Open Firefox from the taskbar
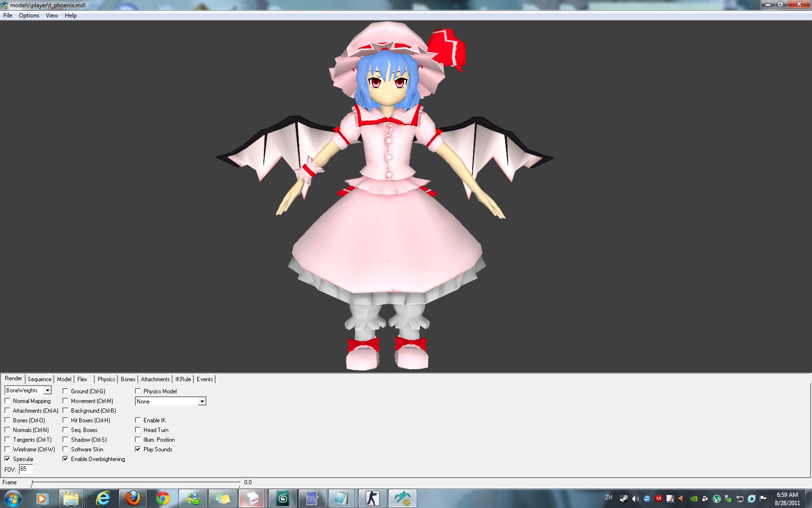 pyautogui.click(x=133, y=498)
